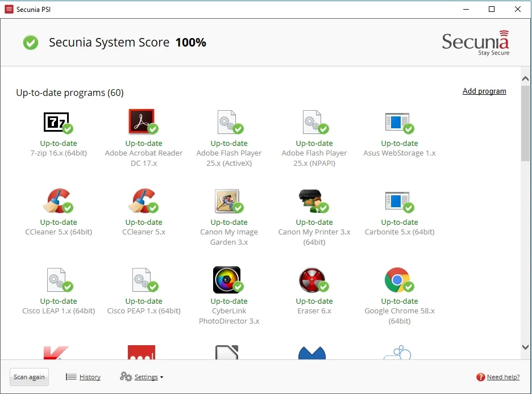Click the 'Carbonite 5.x (64bit)' label
The height and width of the screenshot is (394, 532).
coord(400,232)
